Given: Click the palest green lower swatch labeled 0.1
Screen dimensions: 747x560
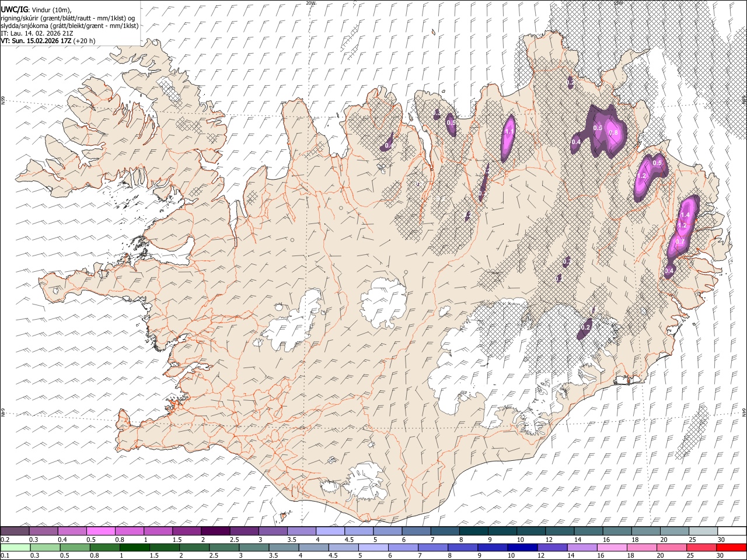Looking at the screenshot, I should point(15,547).
